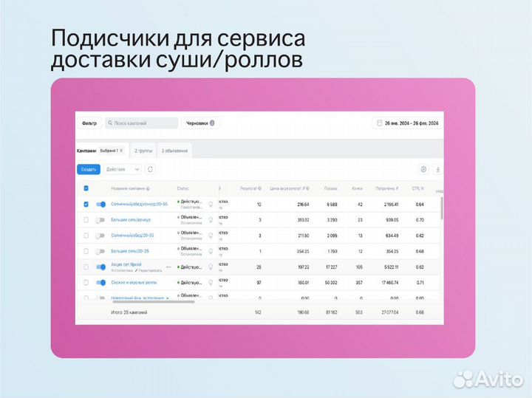Click info icon beside Результат header

(x=259, y=188)
